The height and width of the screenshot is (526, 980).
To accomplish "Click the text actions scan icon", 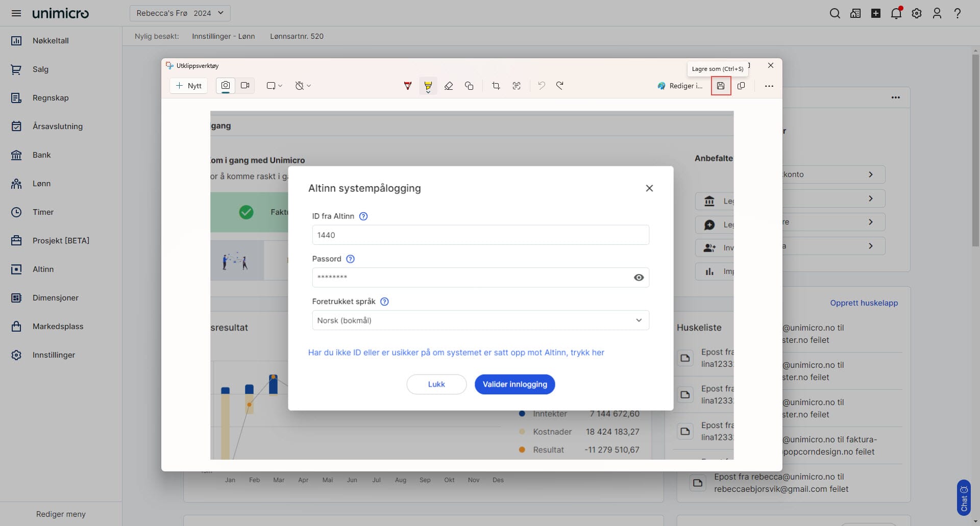I will click(517, 86).
